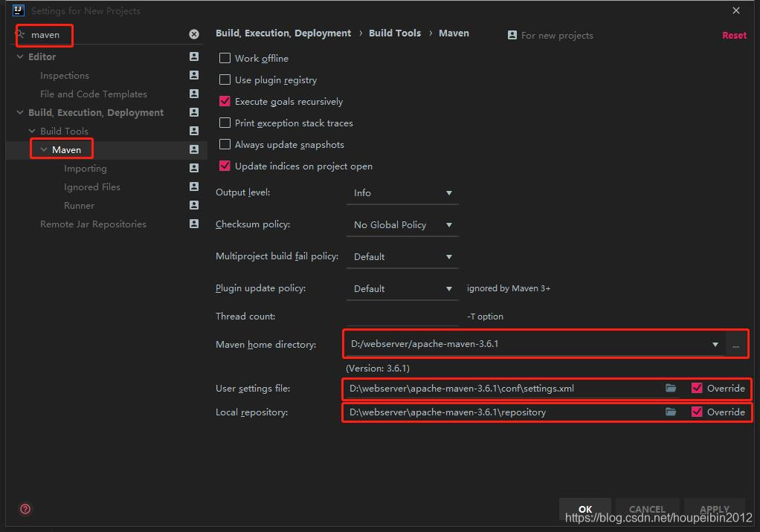Image resolution: width=760 pixels, height=532 pixels.
Task: Clear the maven search field
Action: (x=194, y=34)
